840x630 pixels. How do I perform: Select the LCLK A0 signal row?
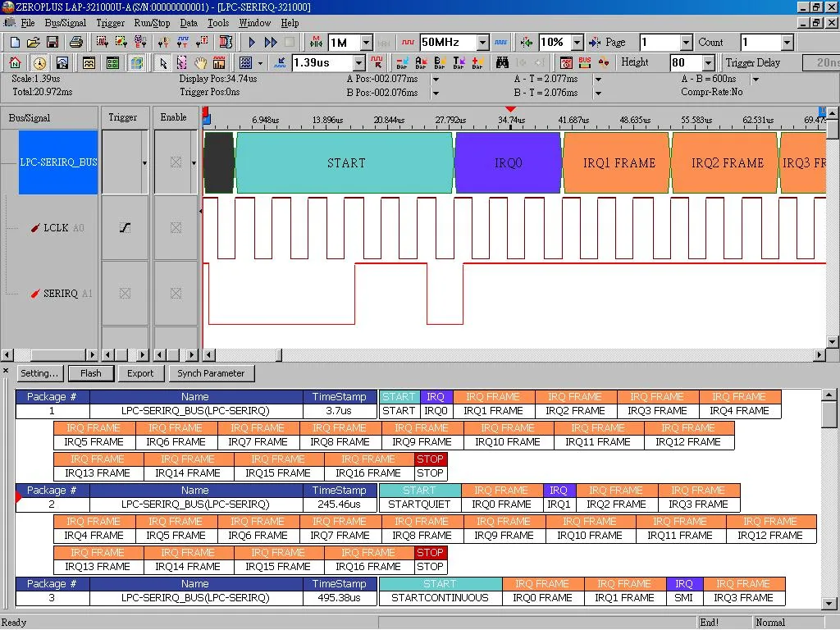pyautogui.click(x=63, y=228)
